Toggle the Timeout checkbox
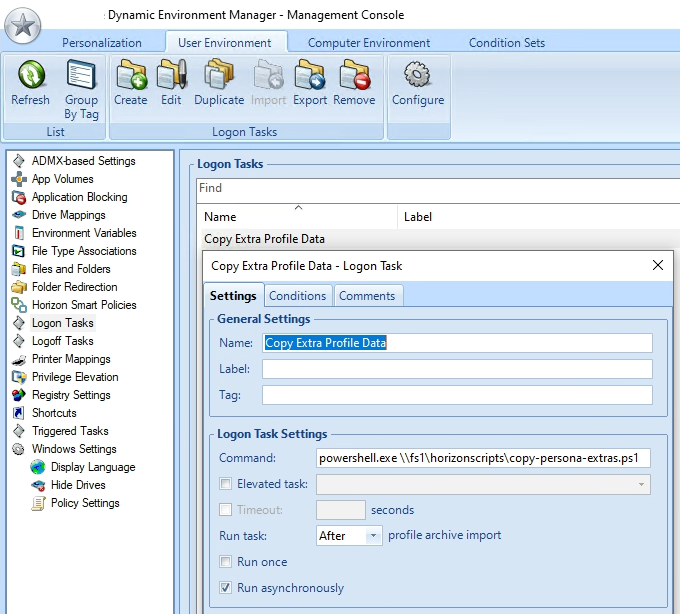The width and height of the screenshot is (680, 614). (226, 509)
